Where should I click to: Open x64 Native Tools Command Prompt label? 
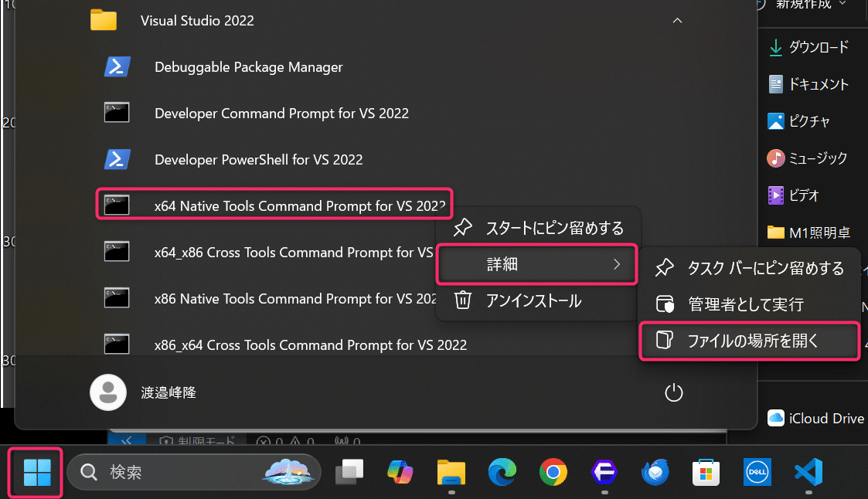(300, 205)
